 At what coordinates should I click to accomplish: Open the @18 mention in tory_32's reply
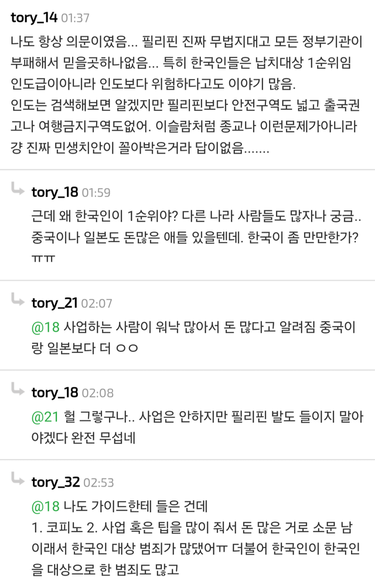coord(44,506)
